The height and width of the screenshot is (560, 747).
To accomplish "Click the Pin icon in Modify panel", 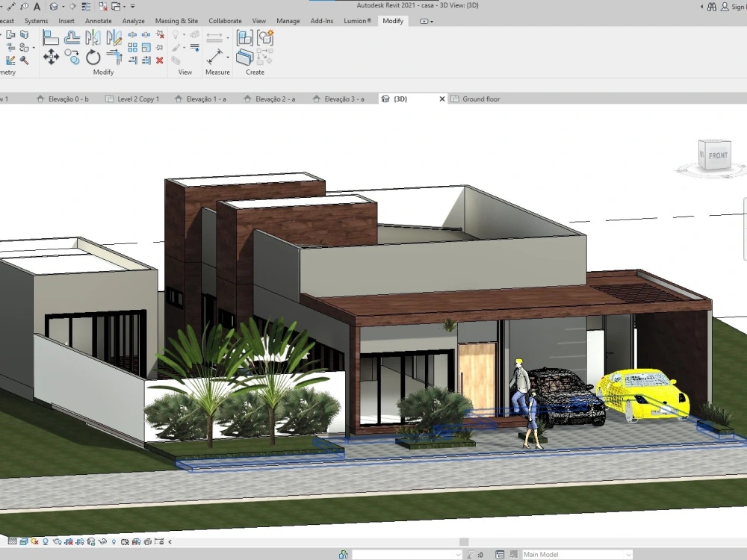I will (x=161, y=46).
